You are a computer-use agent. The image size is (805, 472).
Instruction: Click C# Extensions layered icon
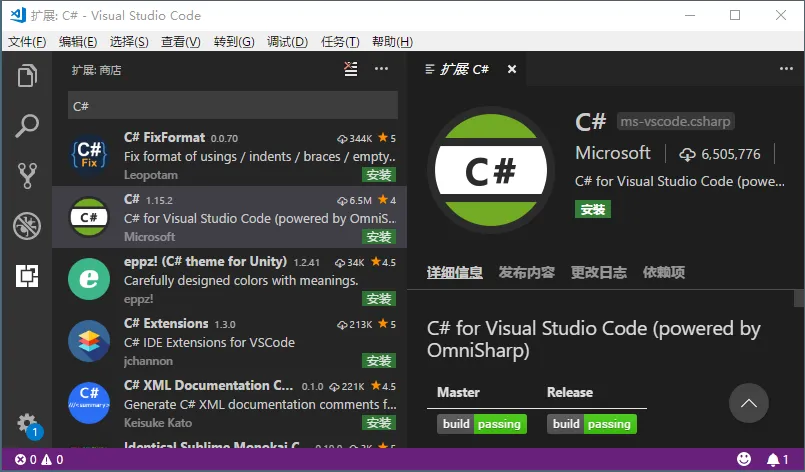89,341
